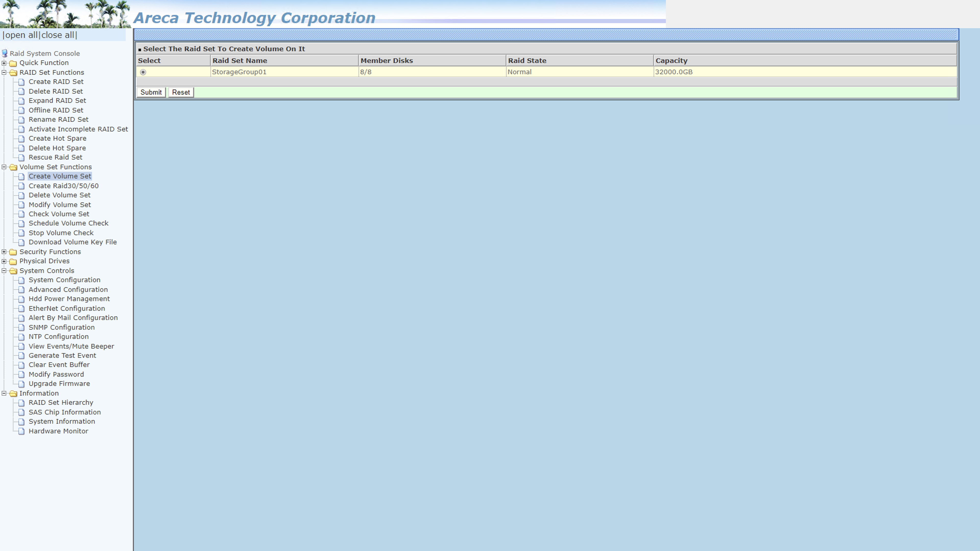Click the page icon beside SNMP Configuration
Image resolution: width=980 pixels, height=551 pixels.
click(x=22, y=327)
